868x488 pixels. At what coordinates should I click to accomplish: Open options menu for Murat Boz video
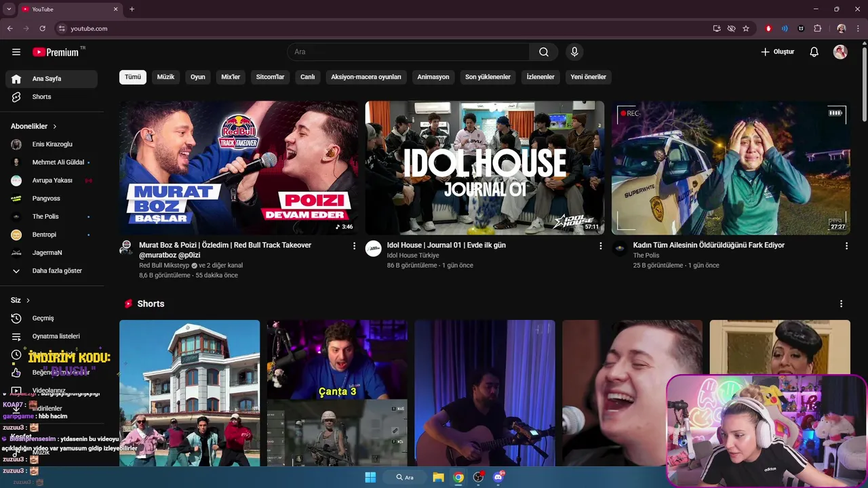pos(354,246)
